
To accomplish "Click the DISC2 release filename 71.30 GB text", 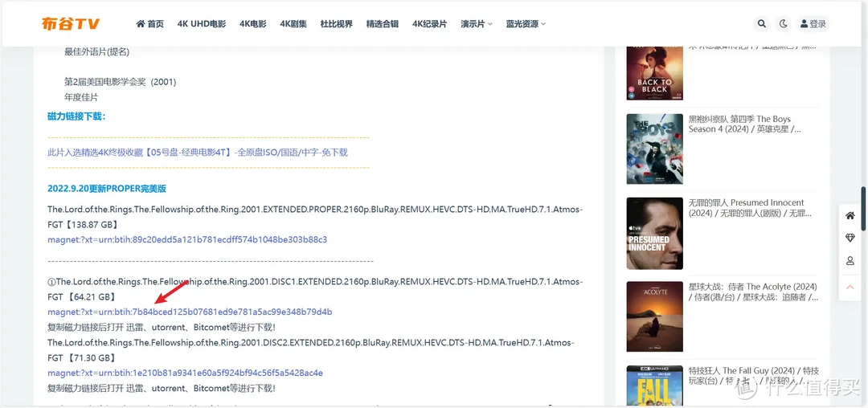I will [x=310, y=350].
